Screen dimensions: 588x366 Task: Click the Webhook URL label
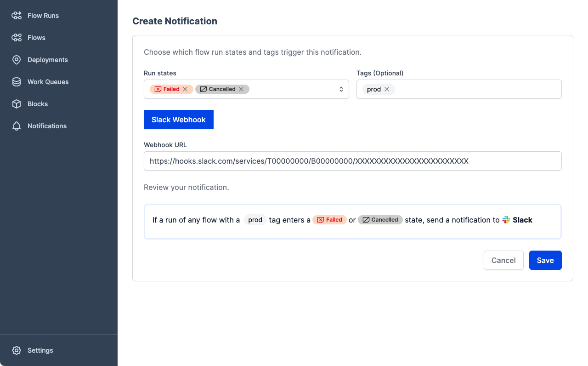tap(165, 145)
